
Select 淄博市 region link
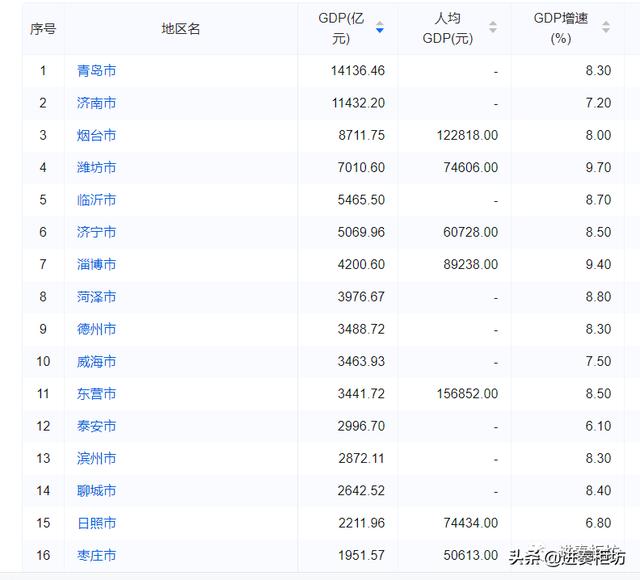point(96,264)
